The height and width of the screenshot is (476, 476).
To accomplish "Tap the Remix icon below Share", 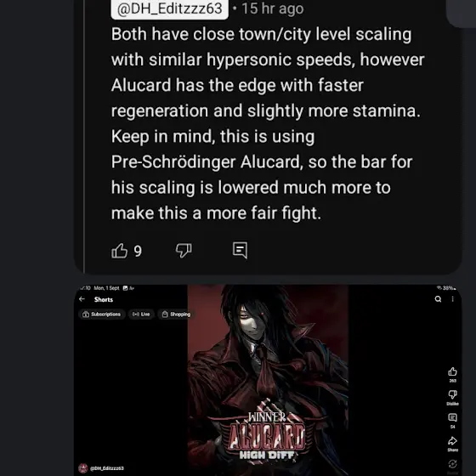I will tap(452, 464).
